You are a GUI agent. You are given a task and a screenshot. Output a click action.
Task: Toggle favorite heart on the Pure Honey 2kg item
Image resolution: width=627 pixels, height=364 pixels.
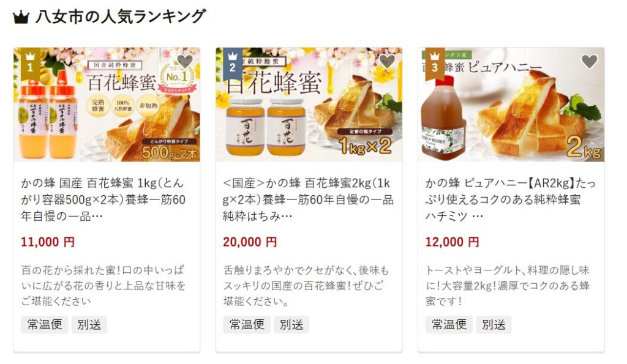tap(590, 62)
